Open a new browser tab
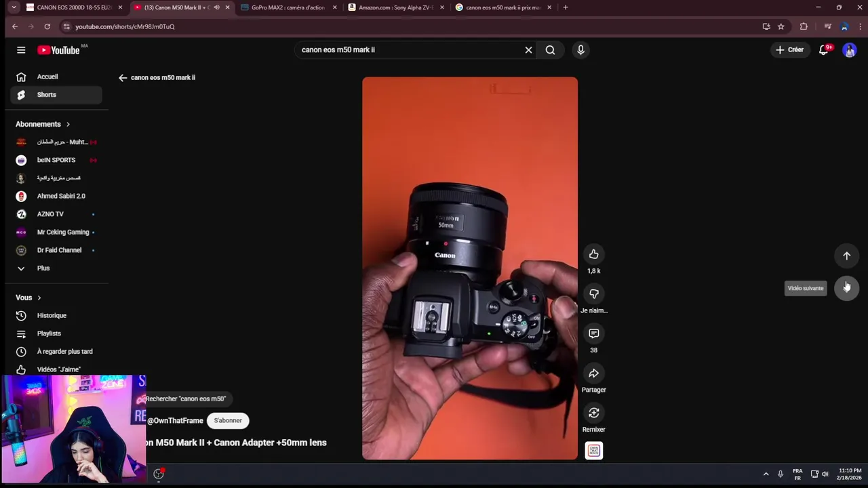The height and width of the screenshot is (488, 868). click(566, 7)
